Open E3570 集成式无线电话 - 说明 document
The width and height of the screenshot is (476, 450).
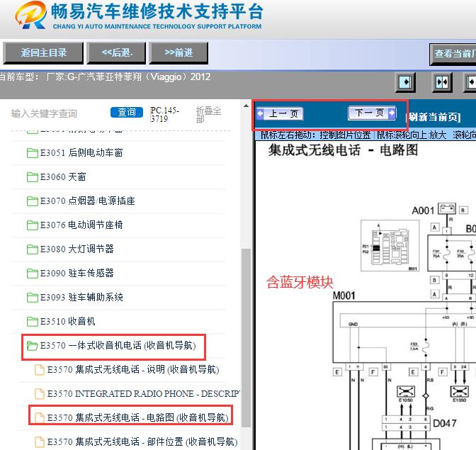(x=127, y=369)
